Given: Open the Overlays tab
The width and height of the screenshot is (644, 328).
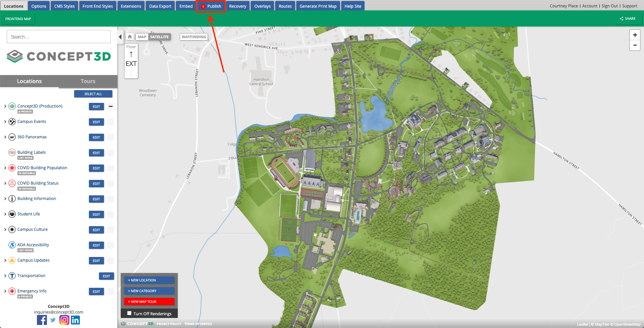Looking at the screenshot, I should pos(262,6).
